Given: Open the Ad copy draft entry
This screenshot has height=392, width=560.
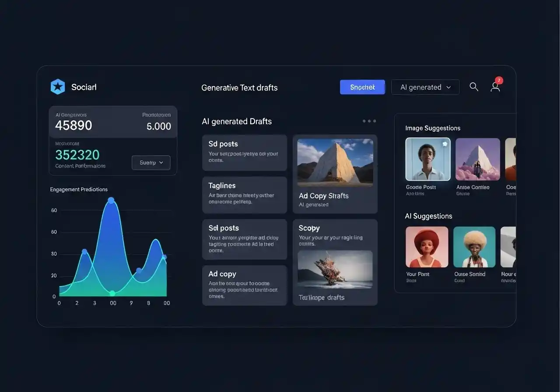Looking at the screenshot, I should pos(244,285).
